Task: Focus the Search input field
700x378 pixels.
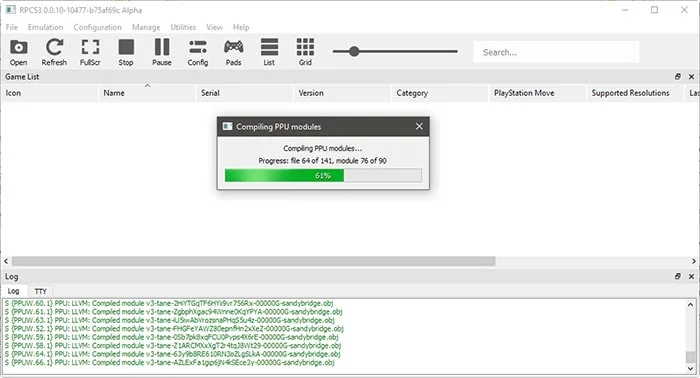Action: coord(556,52)
